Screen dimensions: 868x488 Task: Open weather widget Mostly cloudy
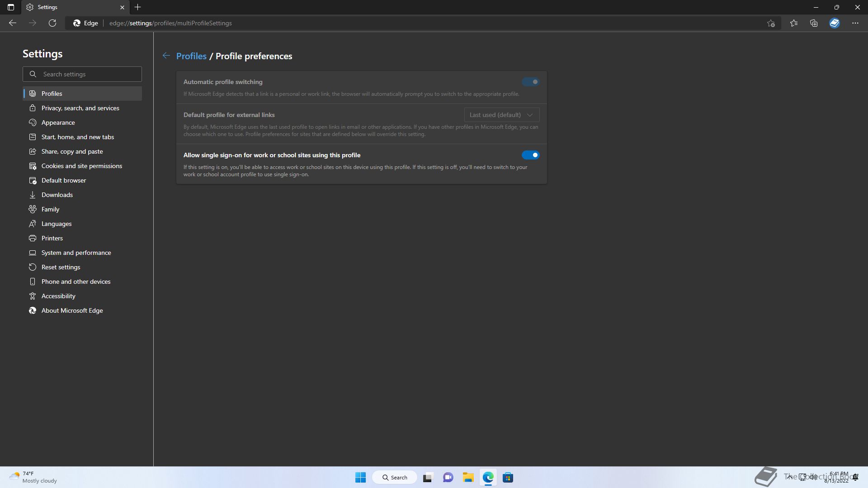tap(33, 477)
